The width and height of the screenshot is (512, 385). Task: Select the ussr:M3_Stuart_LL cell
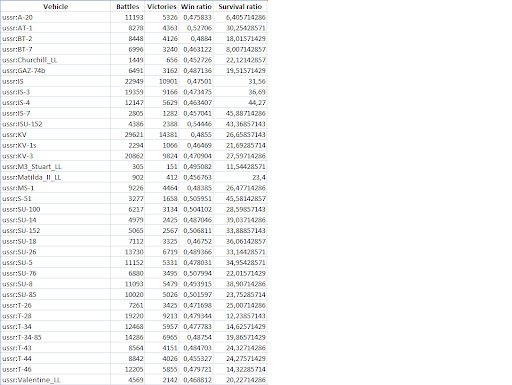(55, 167)
